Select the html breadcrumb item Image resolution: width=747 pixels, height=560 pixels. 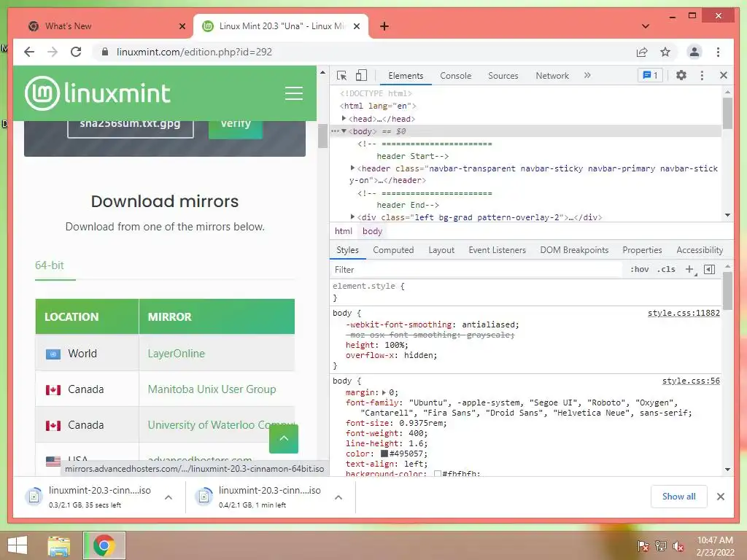(343, 231)
